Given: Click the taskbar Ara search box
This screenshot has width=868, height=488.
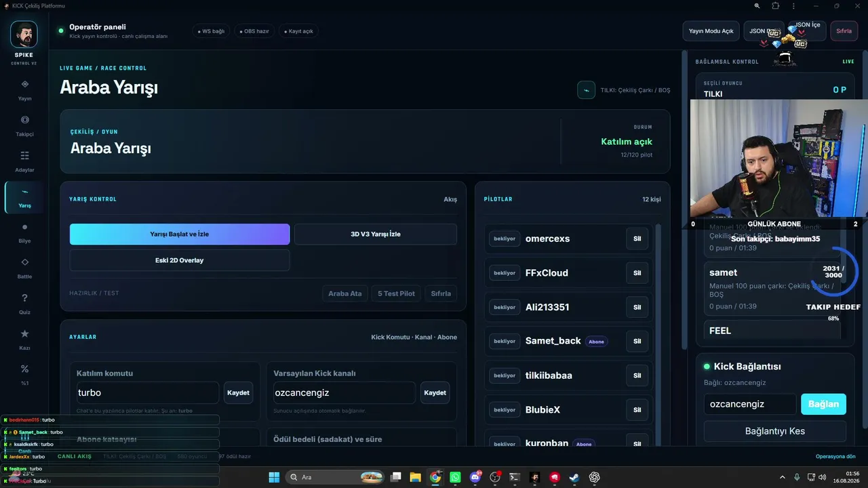Looking at the screenshot, I should coord(336,477).
